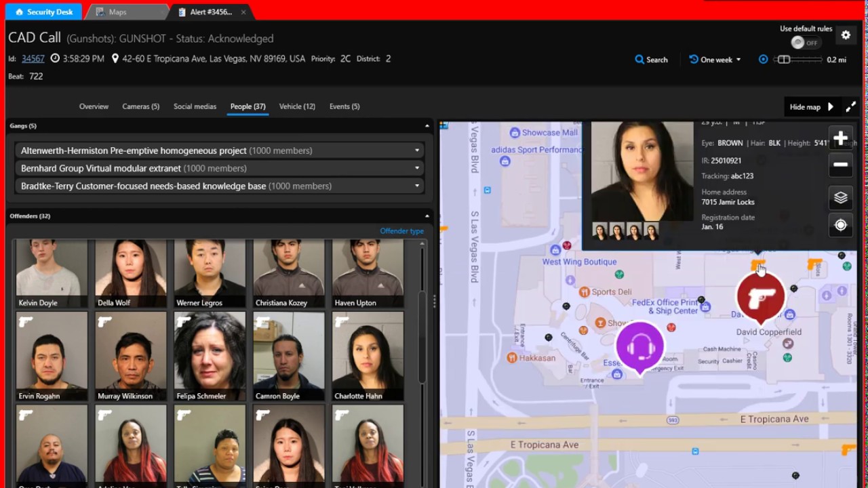This screenshot has width=868, height=488.
Task: Expand the Altenwerth-Hermiston Pre-emptive homogeneous project gang
Action: (x=220, y=150)
